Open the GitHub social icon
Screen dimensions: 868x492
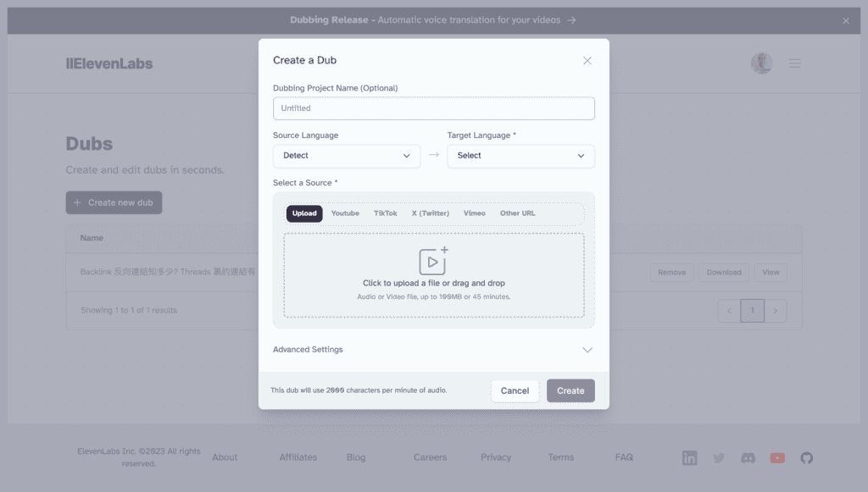point(807,458)
